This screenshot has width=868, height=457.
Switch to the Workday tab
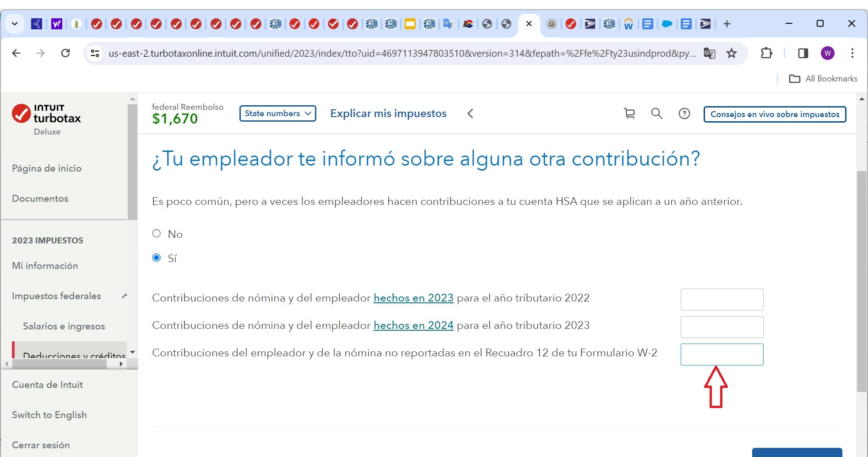[x=629, y=24]
